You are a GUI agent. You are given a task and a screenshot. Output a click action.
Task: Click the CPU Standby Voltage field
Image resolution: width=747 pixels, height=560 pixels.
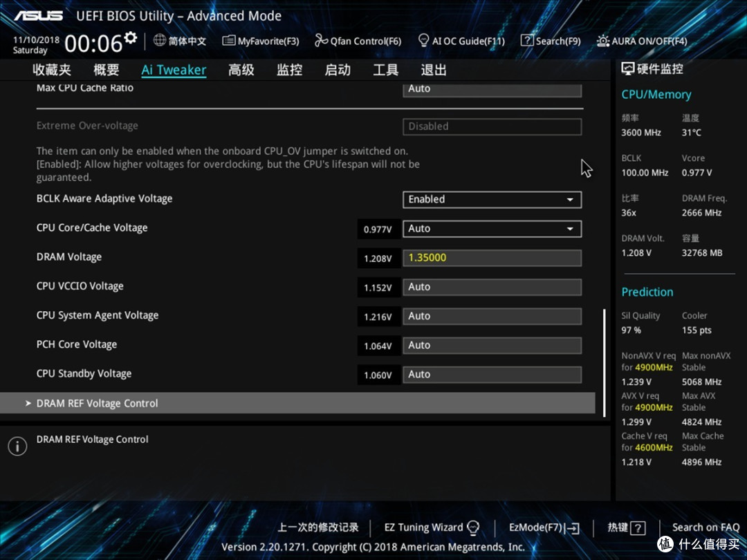tap(492, 374)
